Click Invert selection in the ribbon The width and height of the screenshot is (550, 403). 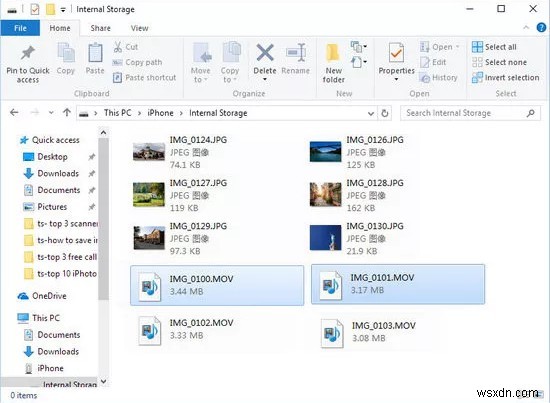pyautogui.click(x=505, y=78)
